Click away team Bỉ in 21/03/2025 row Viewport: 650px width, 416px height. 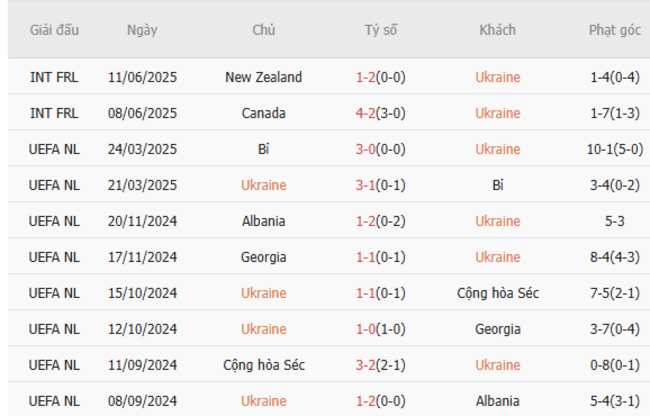point(497,185)
